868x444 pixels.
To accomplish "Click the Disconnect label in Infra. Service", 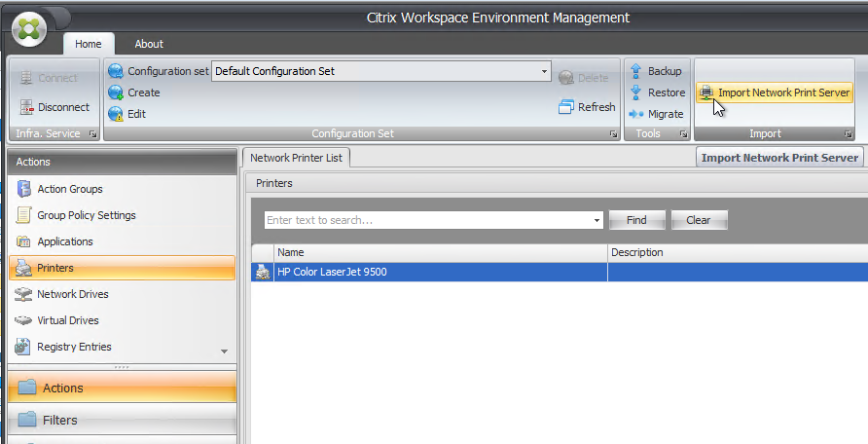I will click(x=63, y=107).
